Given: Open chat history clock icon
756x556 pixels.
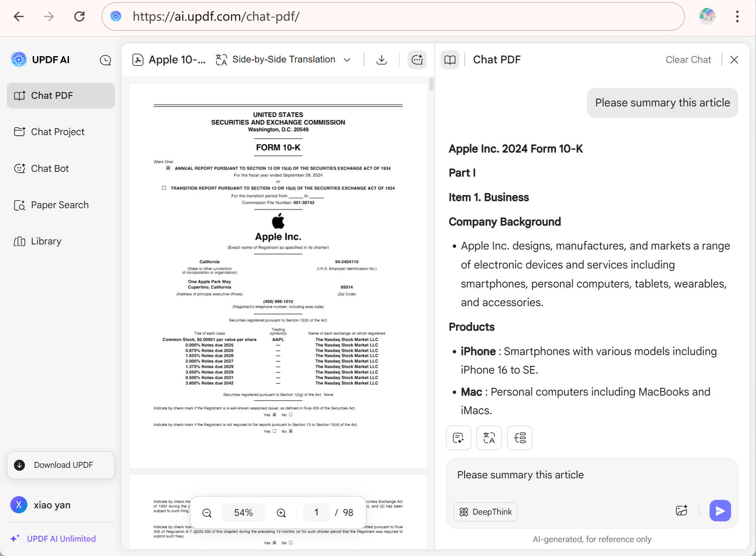Looking at the screenshot, I should pos(105,60).
